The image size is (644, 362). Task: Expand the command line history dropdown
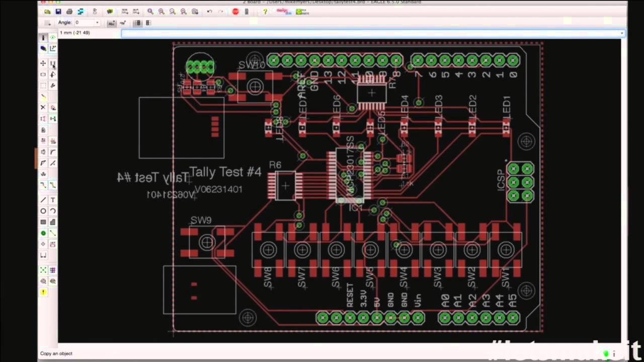pyautogui.click(x=622, y=32)
